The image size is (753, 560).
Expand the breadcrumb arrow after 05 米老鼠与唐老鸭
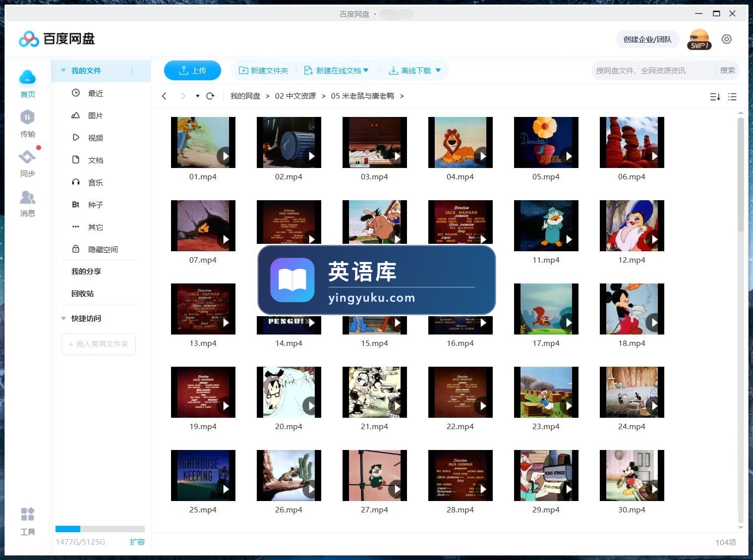(402, 96)
